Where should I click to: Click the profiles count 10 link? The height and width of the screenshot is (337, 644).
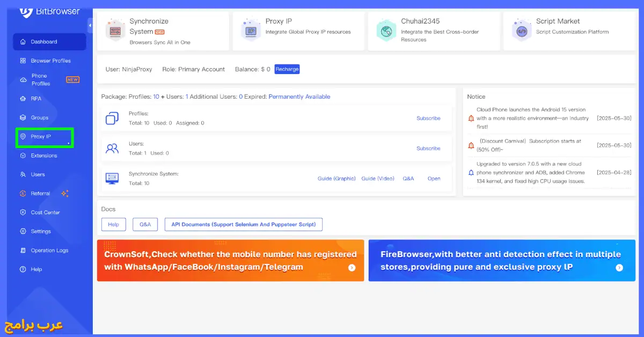(156, 97)
